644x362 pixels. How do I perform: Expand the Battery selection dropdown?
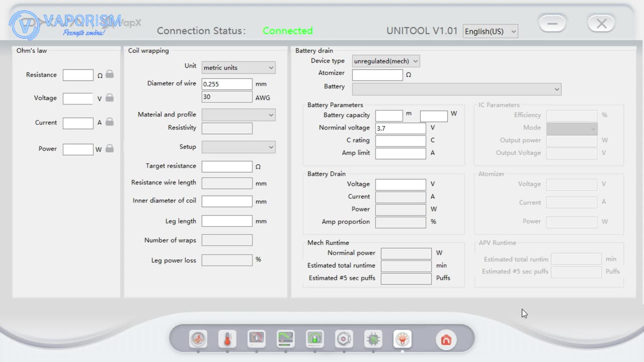click(456, 89)
